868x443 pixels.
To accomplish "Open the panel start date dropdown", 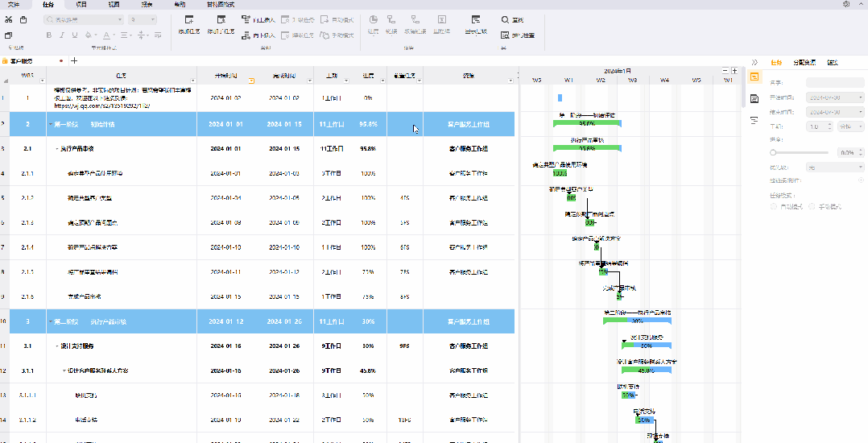I will tap(860, 97).
